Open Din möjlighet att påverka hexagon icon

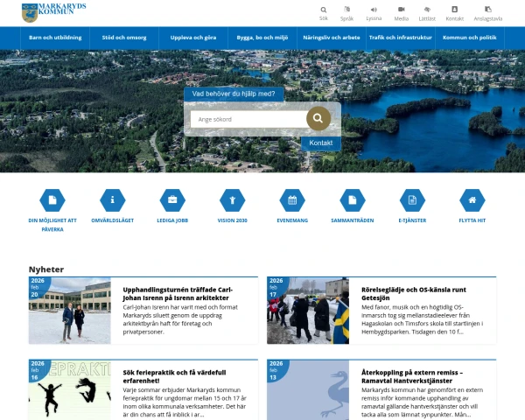click(x=52, y=200)
